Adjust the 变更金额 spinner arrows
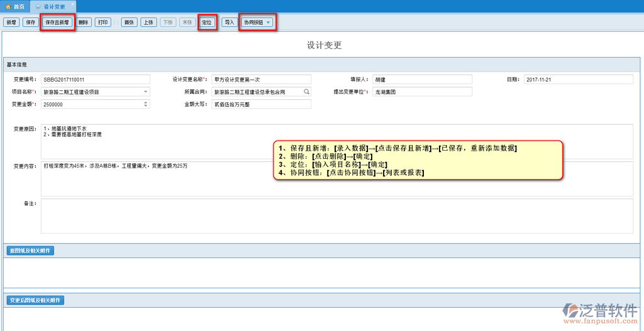The image size is (644, 331). (146, 104)
